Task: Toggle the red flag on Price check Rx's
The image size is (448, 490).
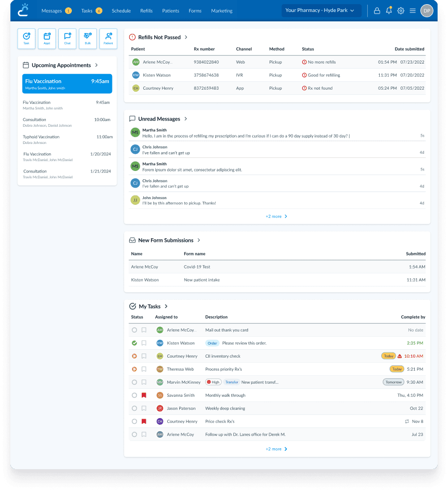Action: (144, 421)
